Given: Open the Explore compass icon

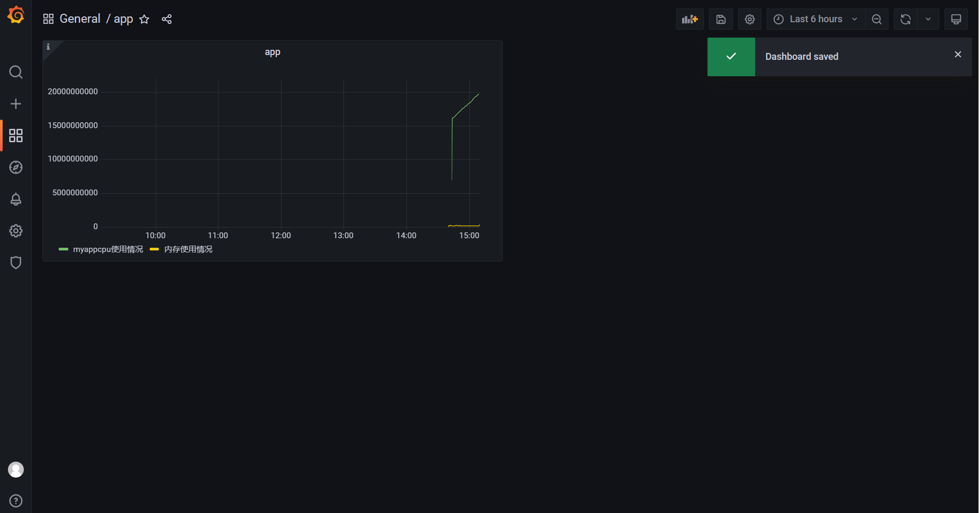Looking at the screenshot, I should click(16, 167).
